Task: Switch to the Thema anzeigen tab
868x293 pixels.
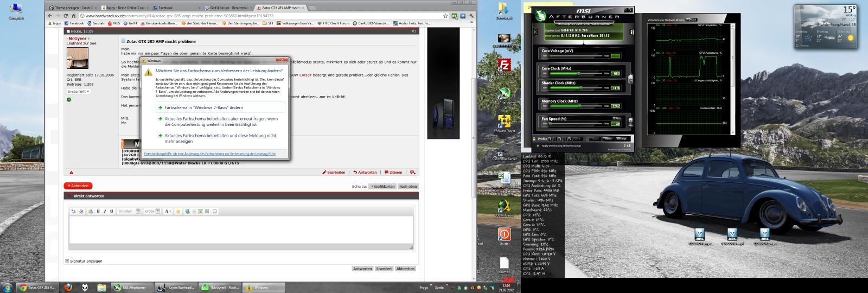Action: point(74,8)
